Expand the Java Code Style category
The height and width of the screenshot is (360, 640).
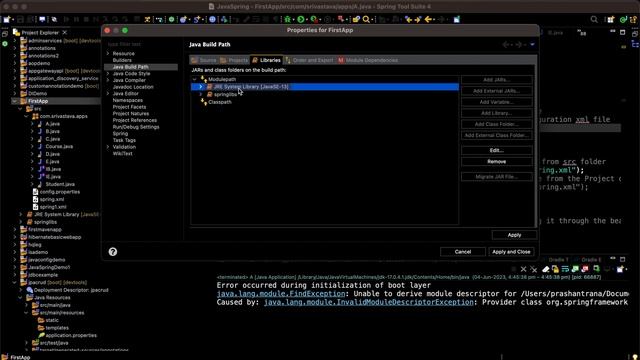(x=108, y=73)
